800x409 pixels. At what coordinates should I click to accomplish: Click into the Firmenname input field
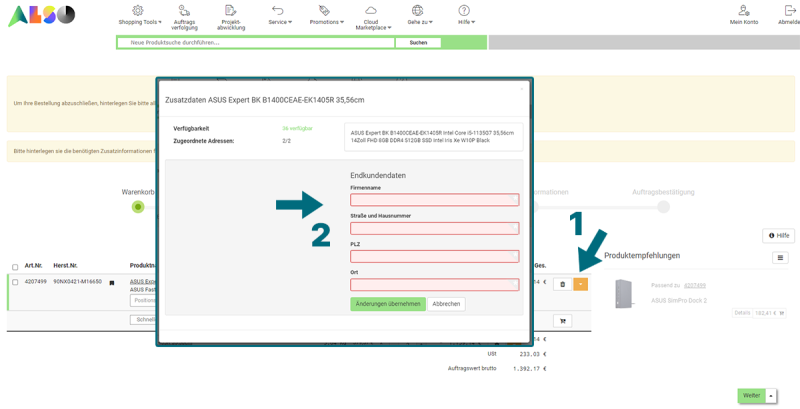(x=434, y=200)
